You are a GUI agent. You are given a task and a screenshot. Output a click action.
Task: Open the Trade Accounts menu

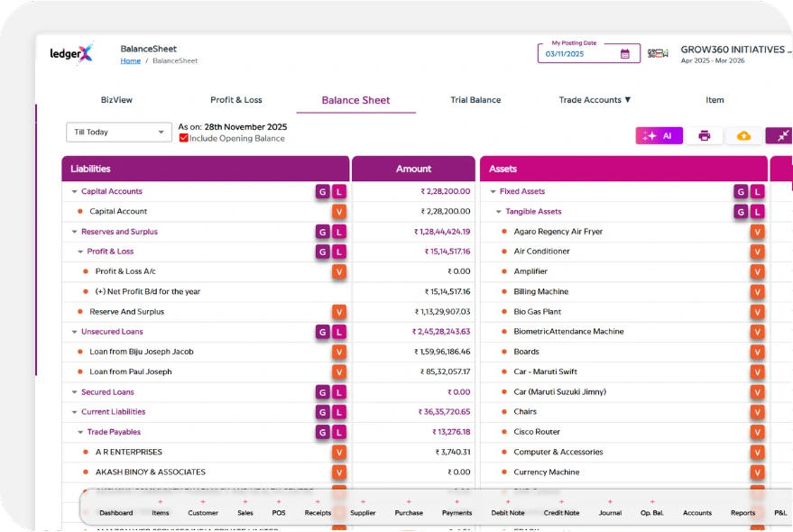point(595,100)
